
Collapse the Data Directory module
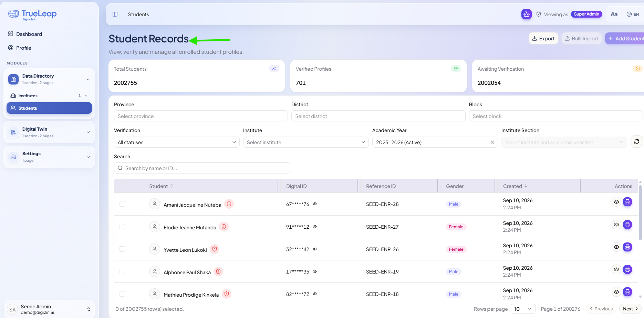pyautogui.click(x=49, y=79)
